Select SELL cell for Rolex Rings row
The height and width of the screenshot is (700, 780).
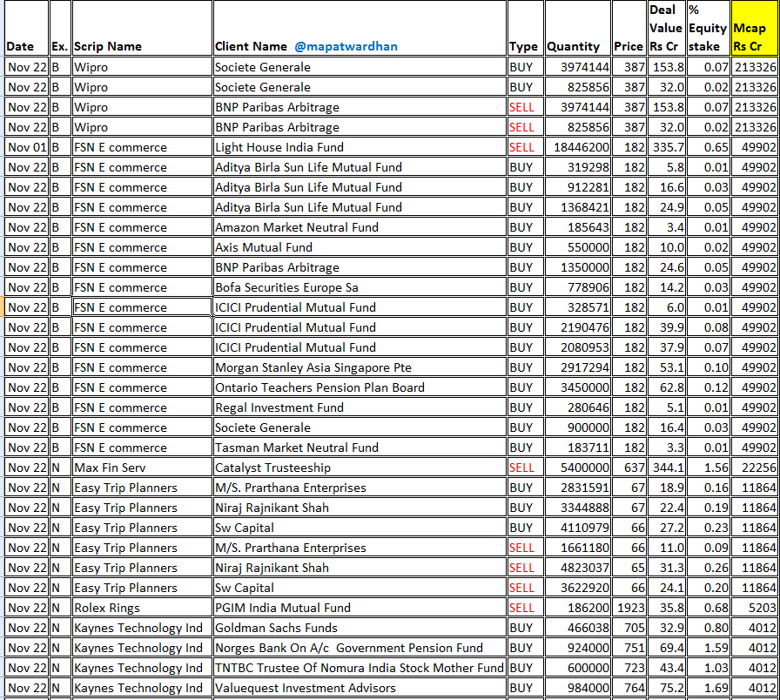pos(525,608)
